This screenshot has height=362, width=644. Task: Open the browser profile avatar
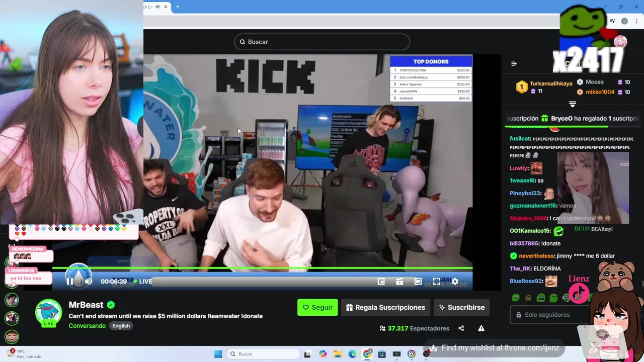click(x=624, y=21)
